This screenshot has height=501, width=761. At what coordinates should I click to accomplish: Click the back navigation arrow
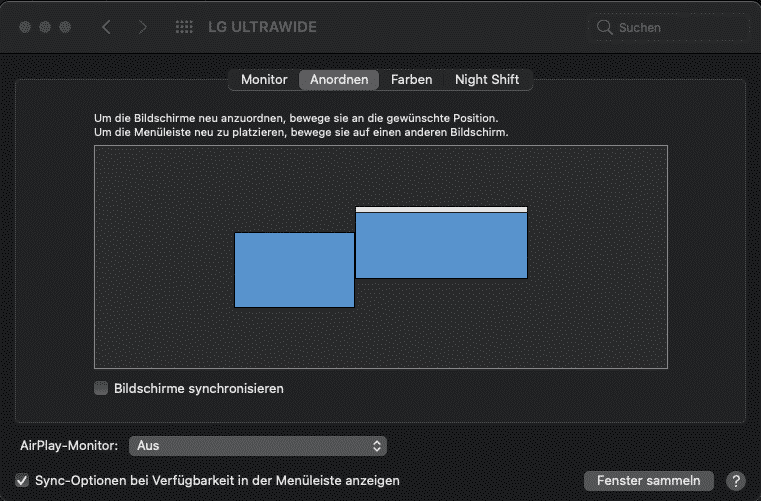(x=106, y=27)
